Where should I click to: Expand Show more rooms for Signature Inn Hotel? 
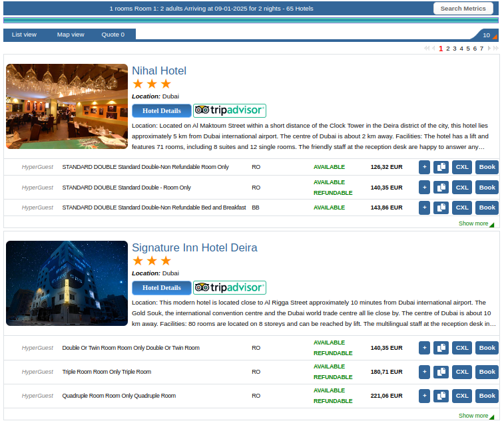[x=476, y=416]
